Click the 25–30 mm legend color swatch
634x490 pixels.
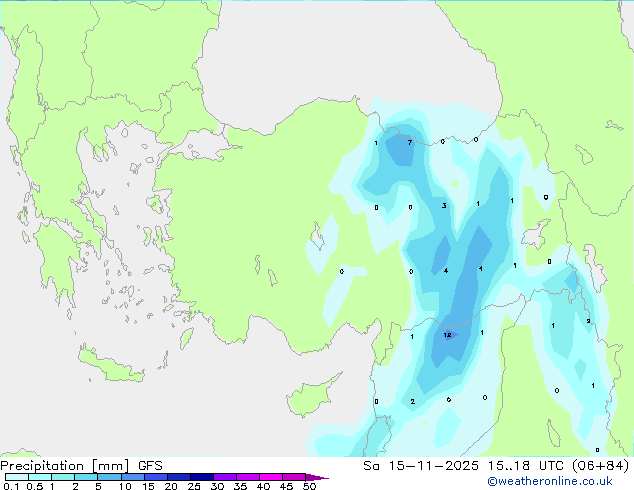202,477
